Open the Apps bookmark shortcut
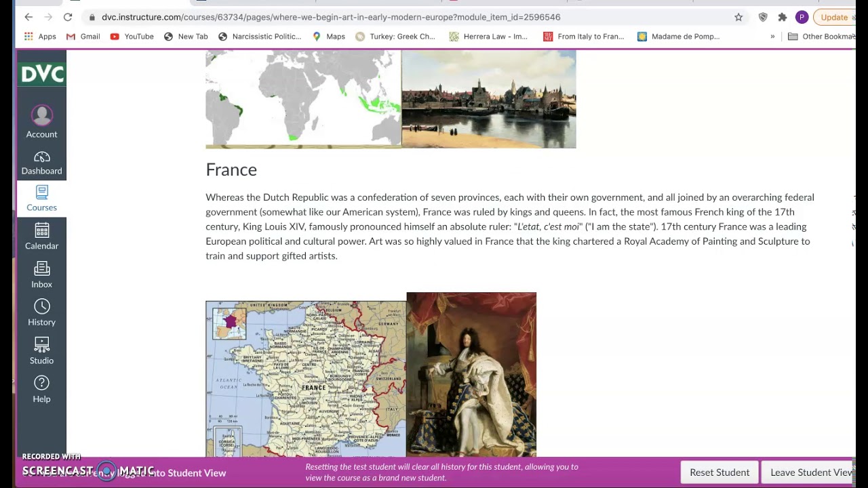The image size is (868, 488). (x=40, y=37)
